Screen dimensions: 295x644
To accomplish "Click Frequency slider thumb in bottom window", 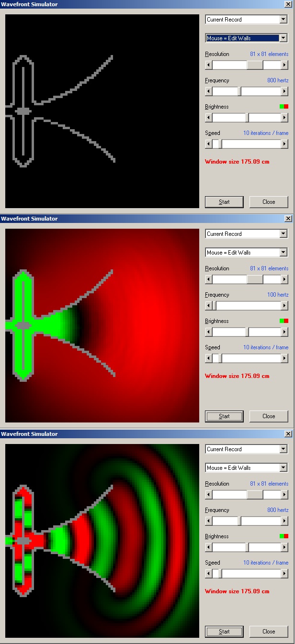I will point(239,521).
